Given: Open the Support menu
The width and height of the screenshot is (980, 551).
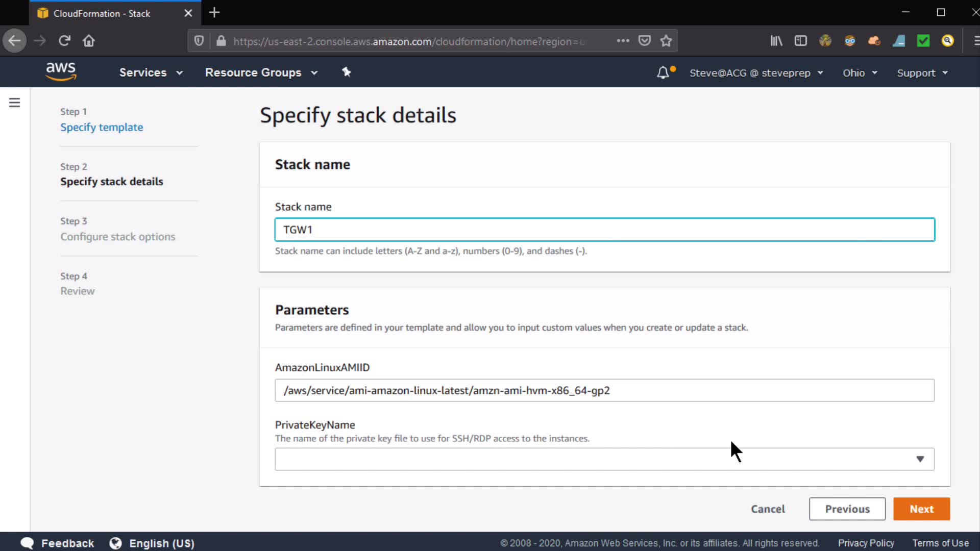Looking at the screenshot, I should click(922, 73).
